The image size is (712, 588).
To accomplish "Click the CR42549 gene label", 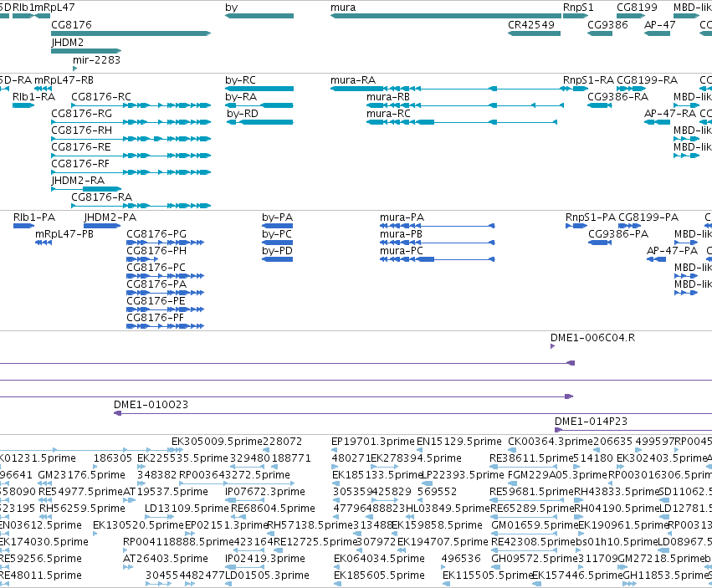I will tap(531, 24).
